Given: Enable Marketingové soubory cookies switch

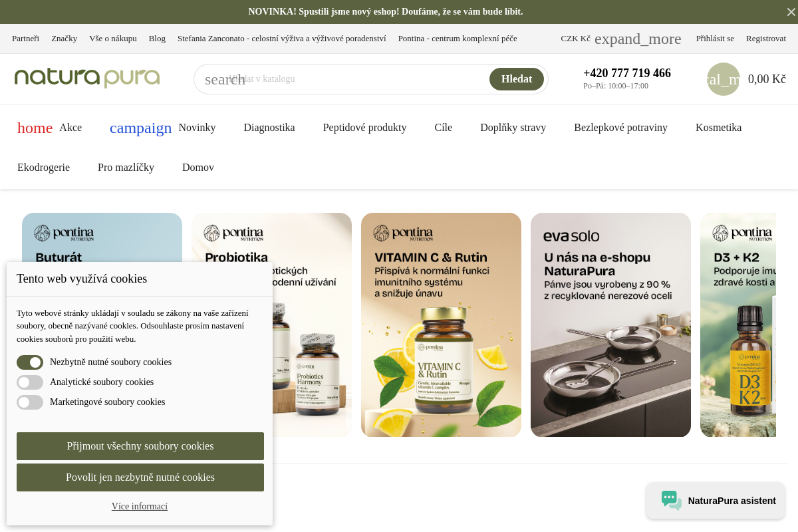Looking at the screenshot, I should click(30, 402).
